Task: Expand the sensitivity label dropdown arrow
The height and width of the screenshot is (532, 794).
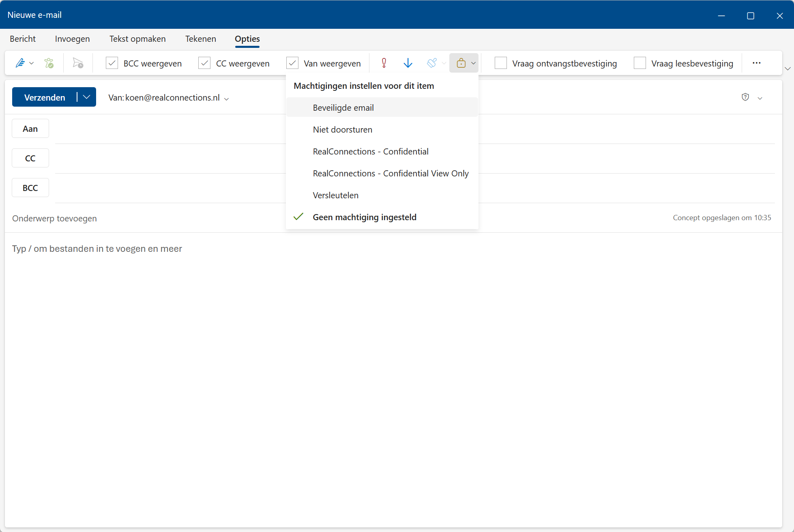Action: (444, 63)
